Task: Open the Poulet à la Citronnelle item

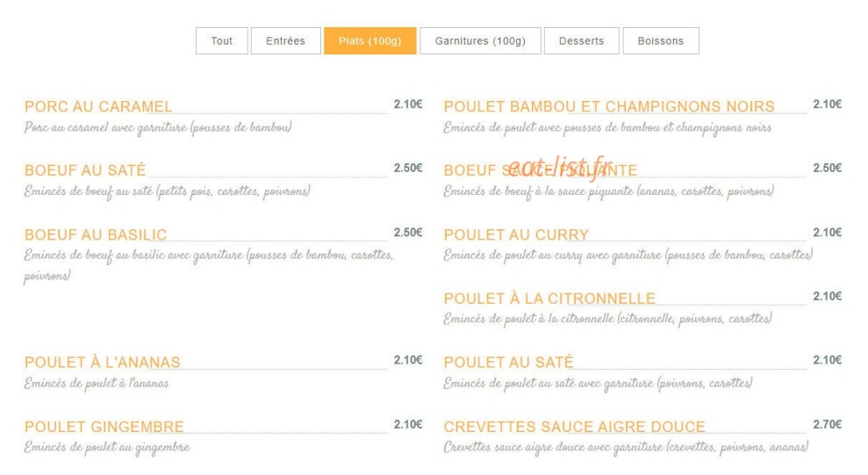Action: pyautogui.click(x=549, y=299)
